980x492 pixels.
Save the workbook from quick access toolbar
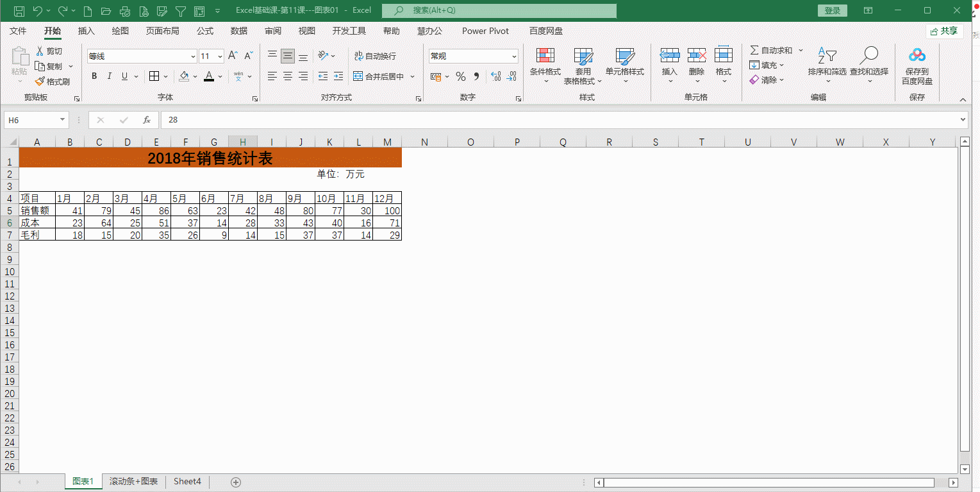(19, 11)
